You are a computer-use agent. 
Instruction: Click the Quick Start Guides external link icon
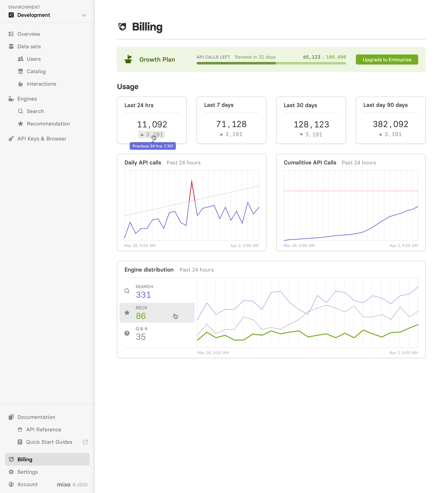click(x=85, y=442)
